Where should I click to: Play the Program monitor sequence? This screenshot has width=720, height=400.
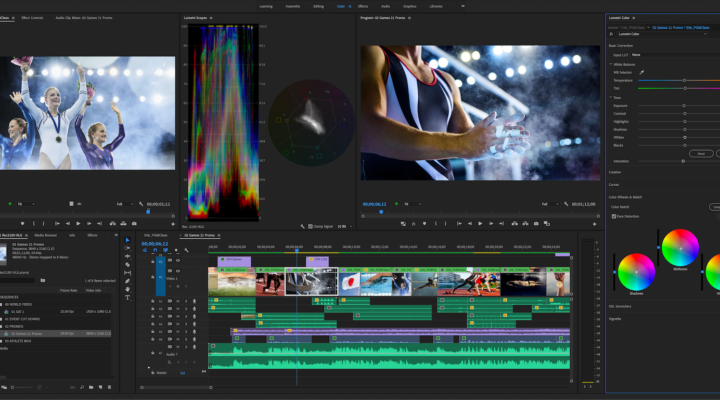click(x=480, y=224)
